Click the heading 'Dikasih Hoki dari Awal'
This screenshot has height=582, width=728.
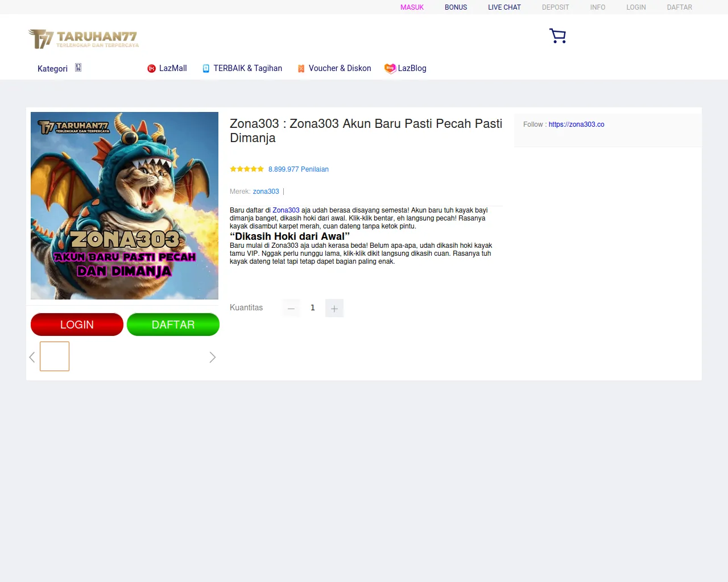click(289, 236)
